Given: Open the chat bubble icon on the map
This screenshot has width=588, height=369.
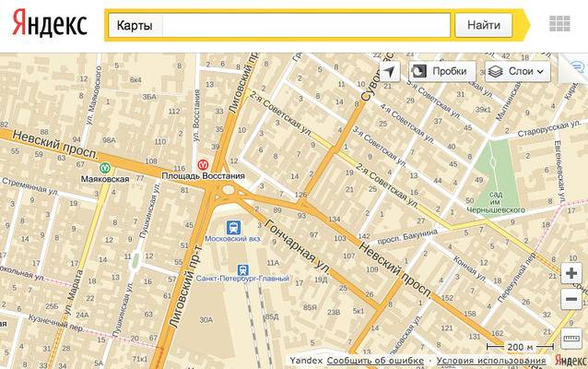Looking at the screenshot, I should pos(577,68).
